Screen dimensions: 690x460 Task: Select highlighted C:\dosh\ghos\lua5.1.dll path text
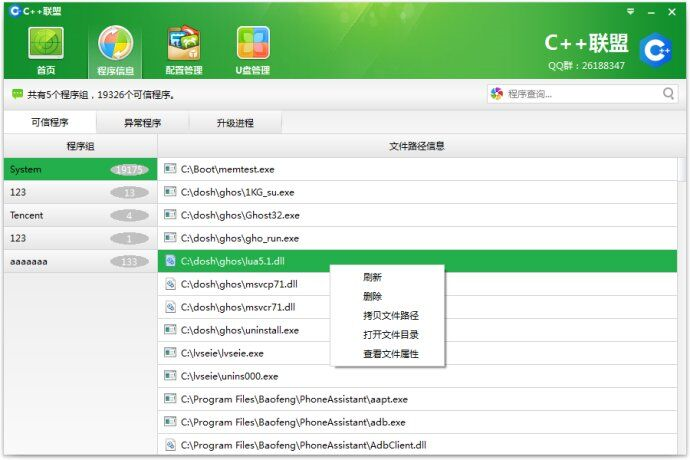pos(233,261)
